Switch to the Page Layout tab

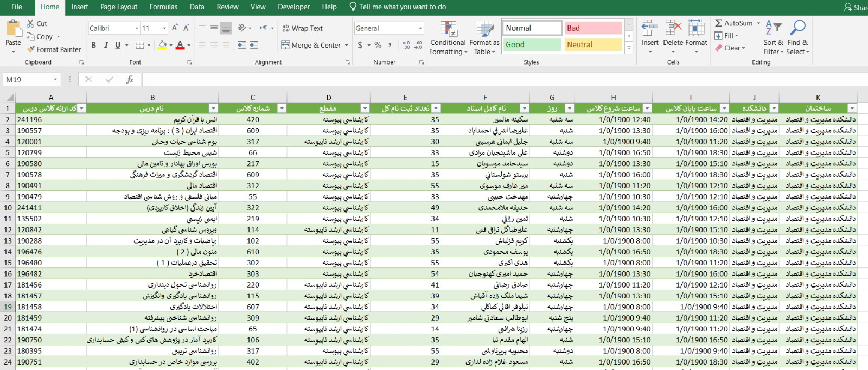119,7
